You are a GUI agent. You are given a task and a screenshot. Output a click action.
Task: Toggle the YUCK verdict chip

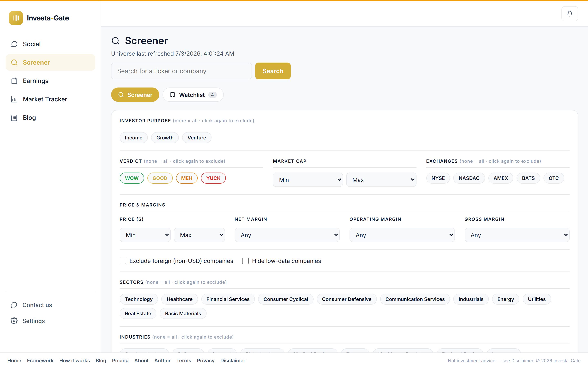(213, 178)
